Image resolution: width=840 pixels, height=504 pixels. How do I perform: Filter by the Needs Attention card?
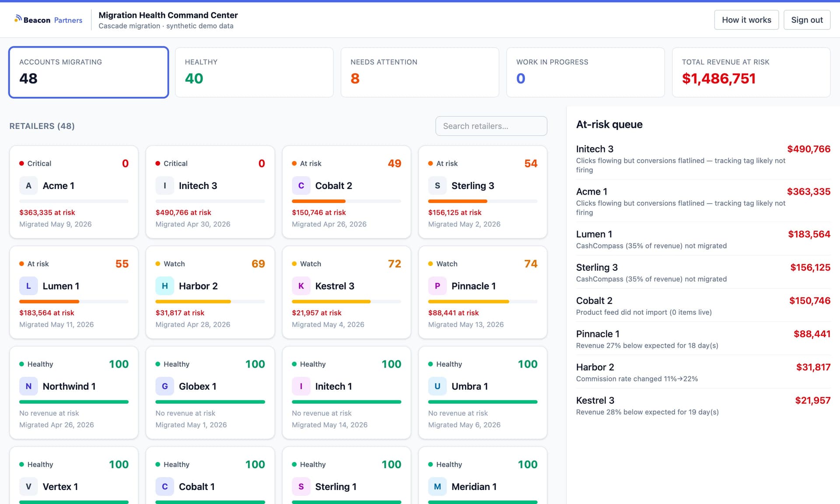click(x=420, y=72)
